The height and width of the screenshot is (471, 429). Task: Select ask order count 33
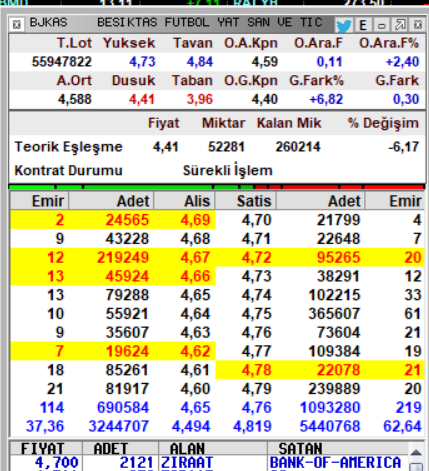pos(413,295)
